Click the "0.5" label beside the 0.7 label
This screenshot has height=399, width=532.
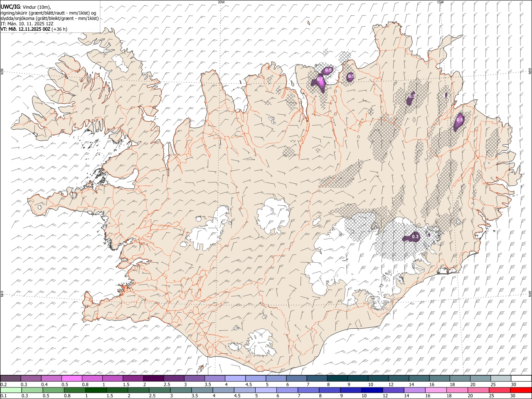coord(328,70)
